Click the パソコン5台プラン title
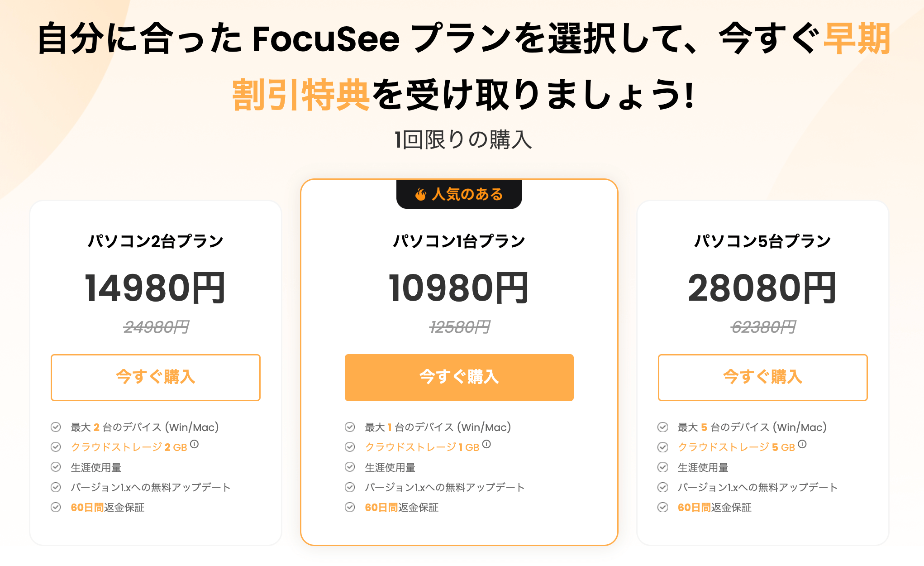 (x=762, y=241)
